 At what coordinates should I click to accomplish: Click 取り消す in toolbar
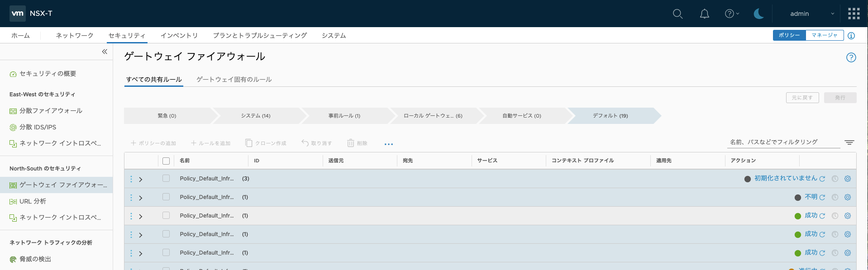(317, 143)
